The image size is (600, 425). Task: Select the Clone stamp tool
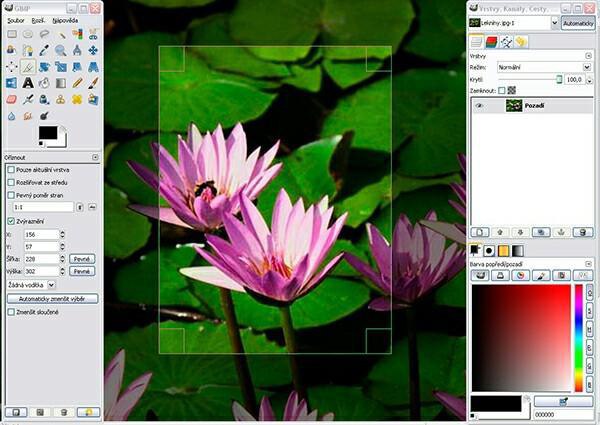coord(61,99)
